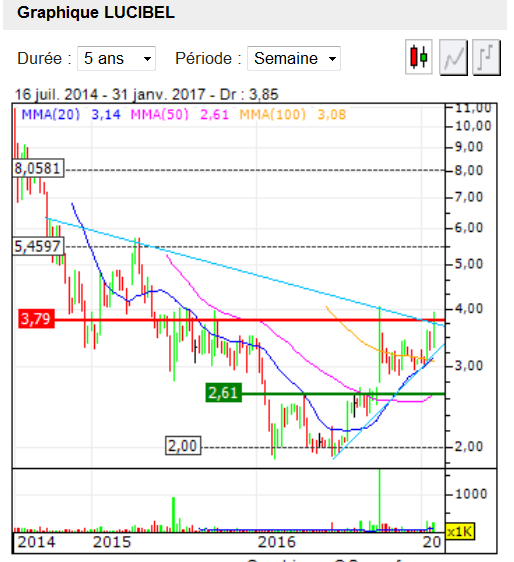Viewport: 514px width, 562px height.
Task: Click the red 3,79 resistance label
Action: click(x=36, y=319)
